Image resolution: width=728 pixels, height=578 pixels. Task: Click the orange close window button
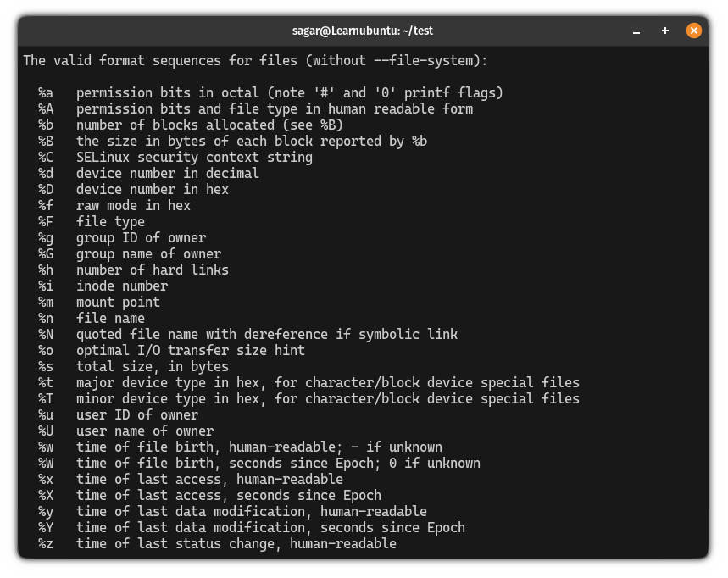pyautogui.click(x=693, y=30)
